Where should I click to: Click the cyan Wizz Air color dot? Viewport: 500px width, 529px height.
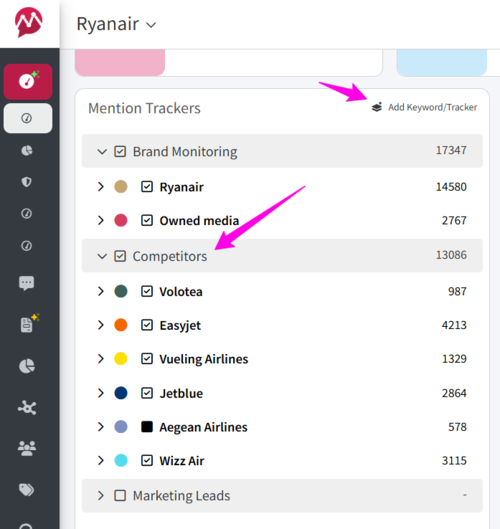click(121, 461)
